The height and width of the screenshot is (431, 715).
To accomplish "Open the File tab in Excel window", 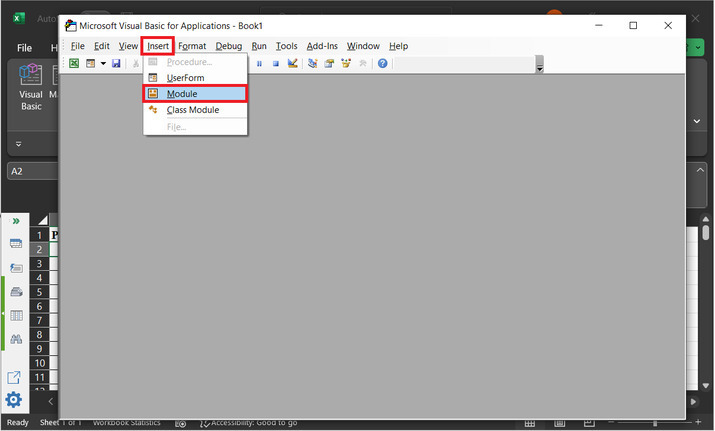I will tap(24, 48).
